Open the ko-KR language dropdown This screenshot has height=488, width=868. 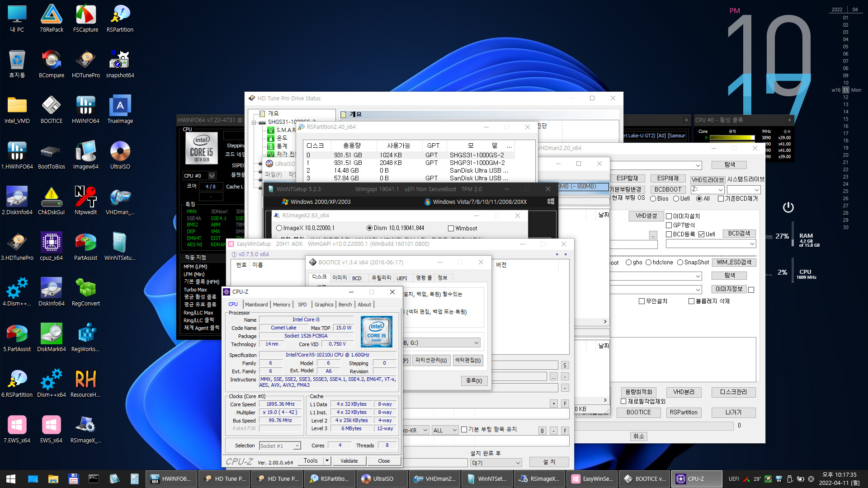(x=425, y=431)
